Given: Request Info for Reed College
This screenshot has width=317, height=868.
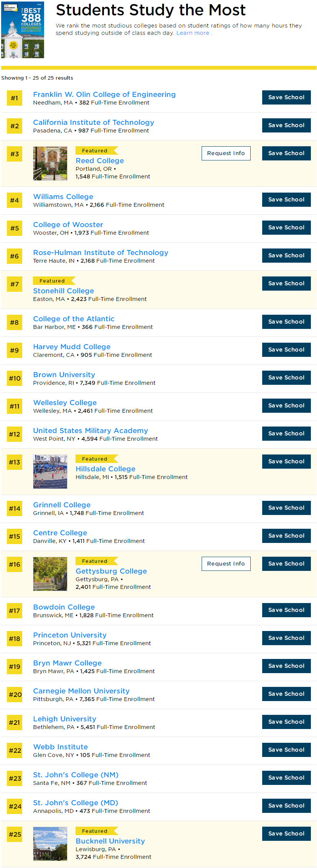Looking at the screenshot, I should [x=226, y=153].
